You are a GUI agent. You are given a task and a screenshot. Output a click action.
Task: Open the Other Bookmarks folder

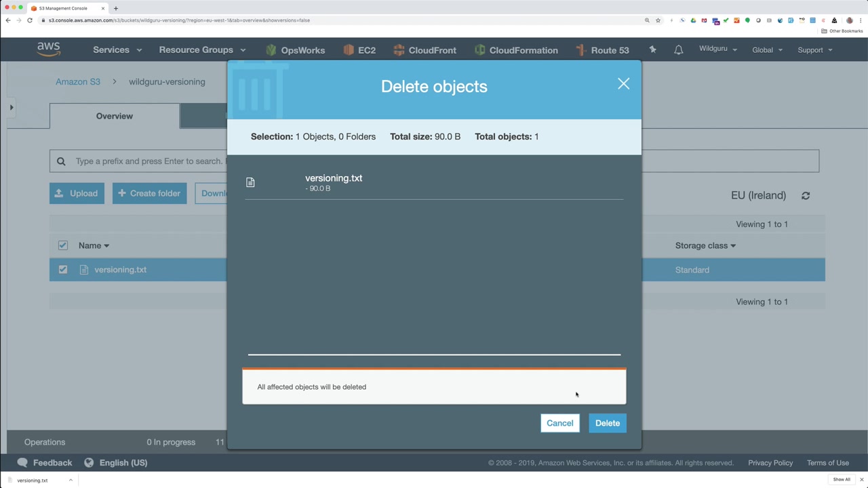pos(842,31)
